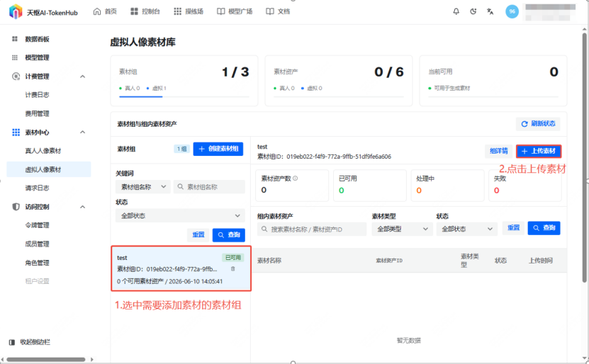Screen dimensions: 589x364
Task: Click the 素材资产 0 / 6 stat card
Action: [x=339, y=81]
